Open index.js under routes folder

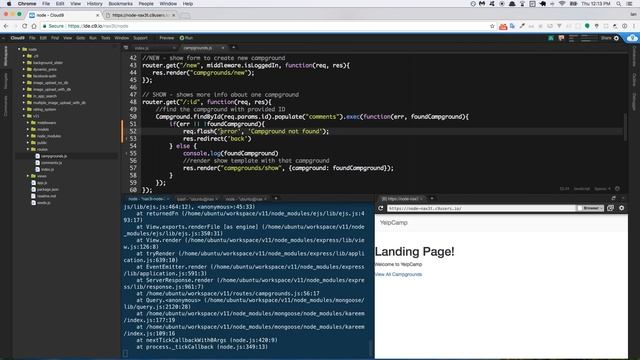[47, 169]
